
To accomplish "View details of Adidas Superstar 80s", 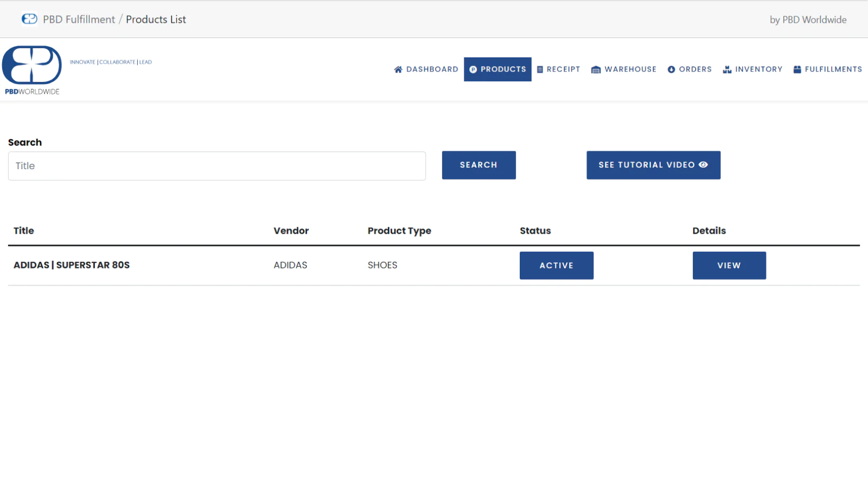I will (x=729, y=265).
